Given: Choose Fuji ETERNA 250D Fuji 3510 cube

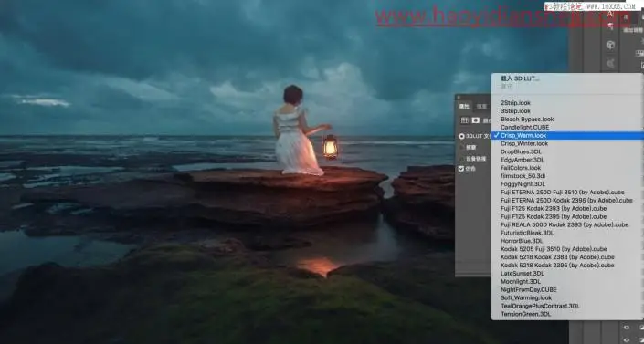Looking at the screenshot, I should 563,193.
